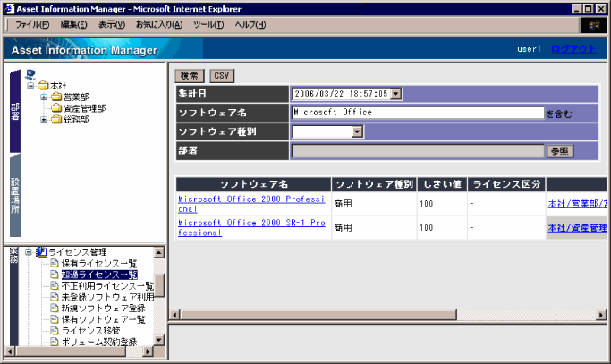Click the menu tree horizontal scrollbar right arrow
Image resolution: width=611 pixels, height=364 pixels.
(x=148, y=351)
